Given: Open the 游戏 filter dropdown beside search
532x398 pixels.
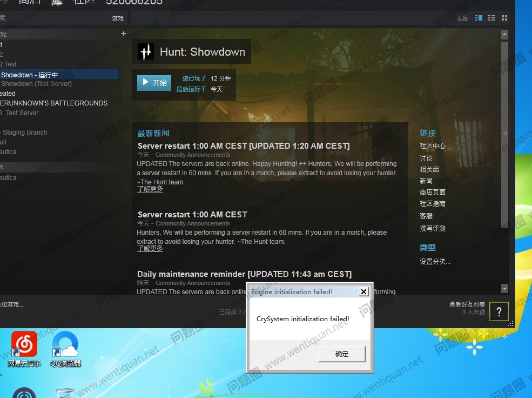Looking at the screenshot, I should pyautogui.click(x=117, y=18).
